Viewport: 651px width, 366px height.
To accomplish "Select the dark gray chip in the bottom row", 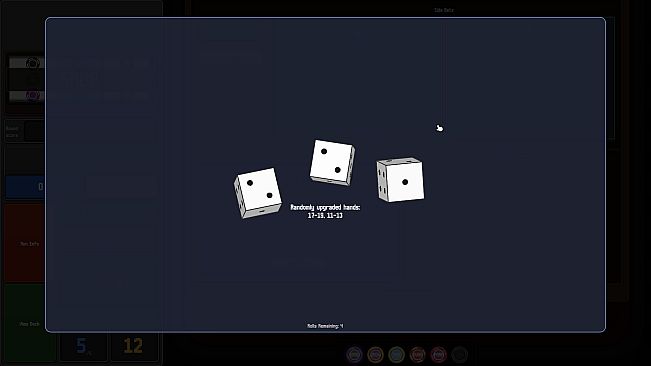I will tap(460, 355).
